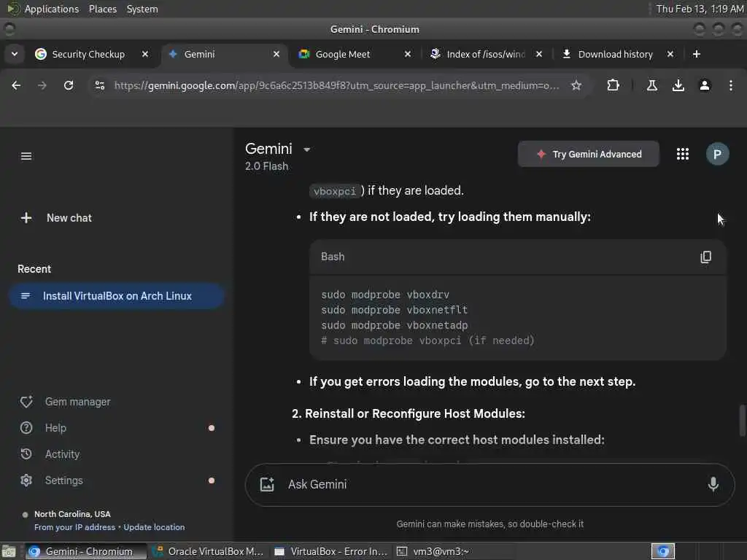
Task: Click the vboxpci inline code
Action: pyautogui.click(x=334, y=191)
